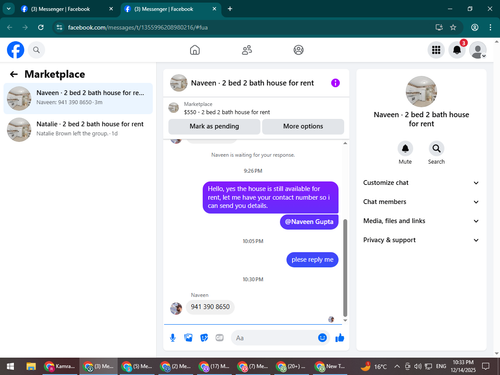Viewport: 500px width, 375px height.
Task: Open the Facebook search magnifier
Action: pyautogui.click(x=36, y=50)
